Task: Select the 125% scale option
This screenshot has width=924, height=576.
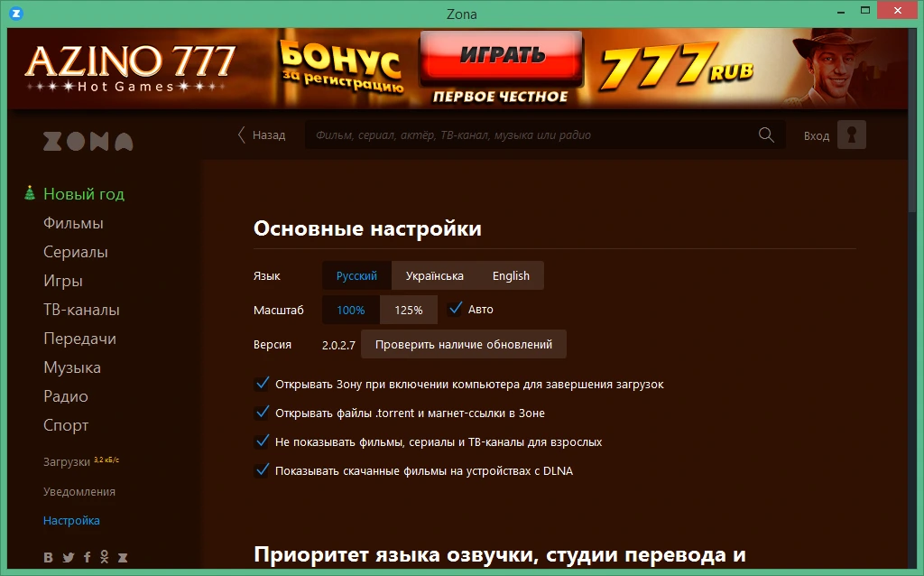Action: (x=409, y=310)
